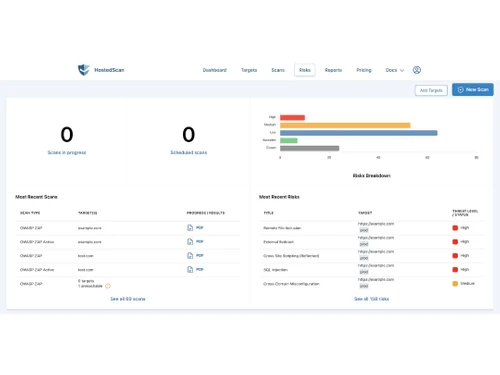Select Cross Site Scripting (Reflected) risk title
Viewport: 500px width, 375px height.
pos(291,256)
